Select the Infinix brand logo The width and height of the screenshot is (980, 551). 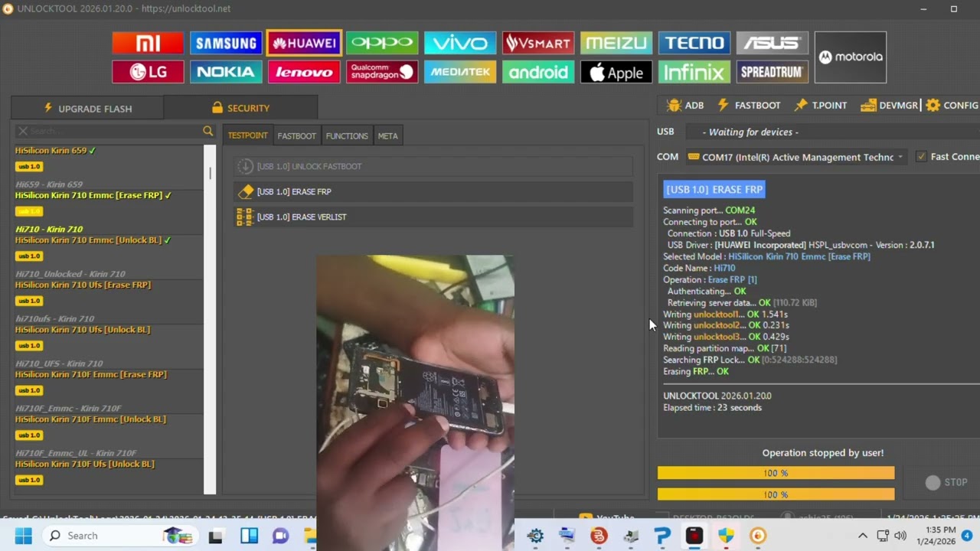coord(694,72)
